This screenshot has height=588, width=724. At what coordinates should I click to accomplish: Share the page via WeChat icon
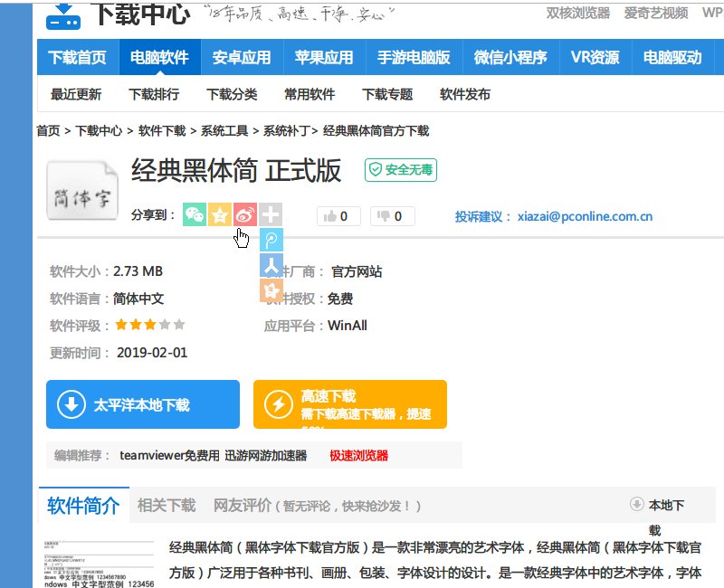193,215
